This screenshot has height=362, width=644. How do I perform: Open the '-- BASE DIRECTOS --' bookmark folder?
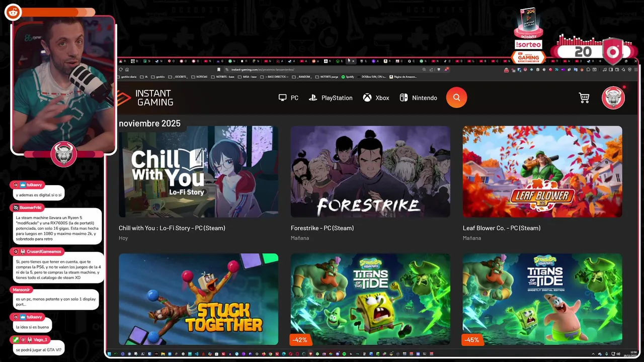click(274, 77)
